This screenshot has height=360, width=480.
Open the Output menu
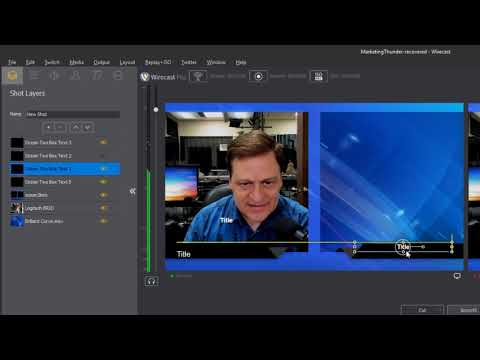pyautogui.click(x=101, y=62)
